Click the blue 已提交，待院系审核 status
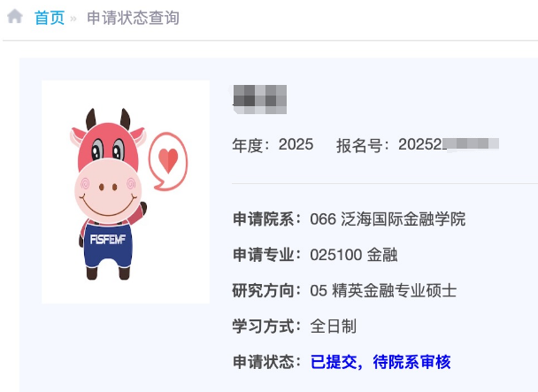538x392 pixels. pos(380,362)
